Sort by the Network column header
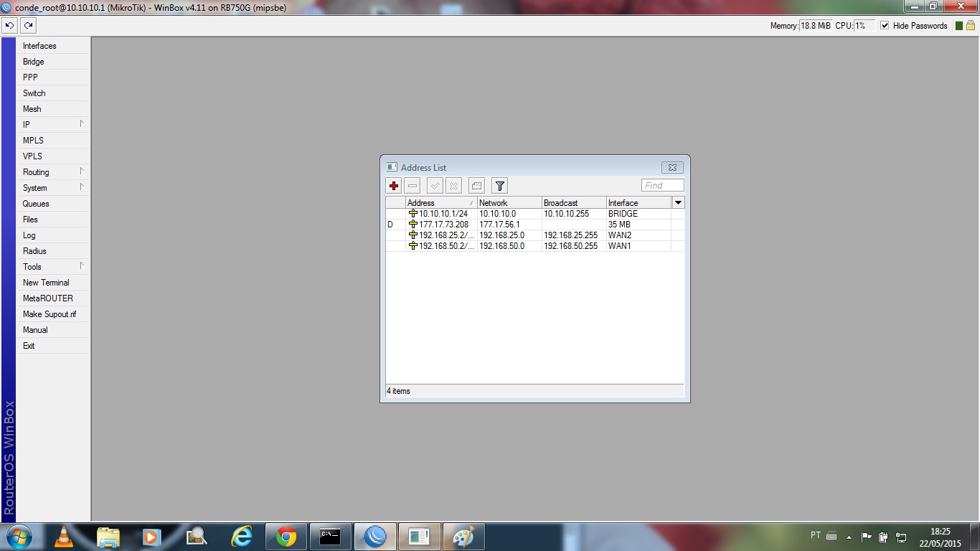 pos(509,203)
